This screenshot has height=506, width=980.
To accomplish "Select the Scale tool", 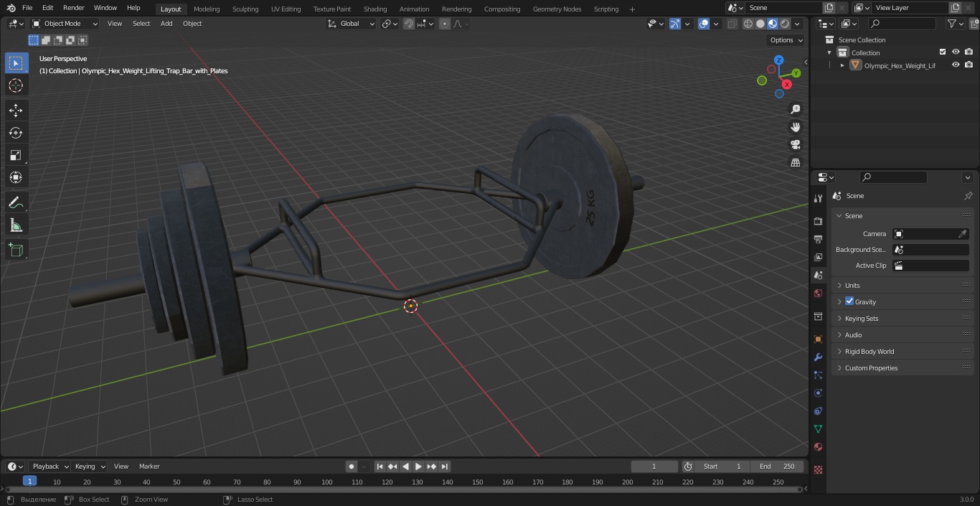I will click(x=16, y=155).
